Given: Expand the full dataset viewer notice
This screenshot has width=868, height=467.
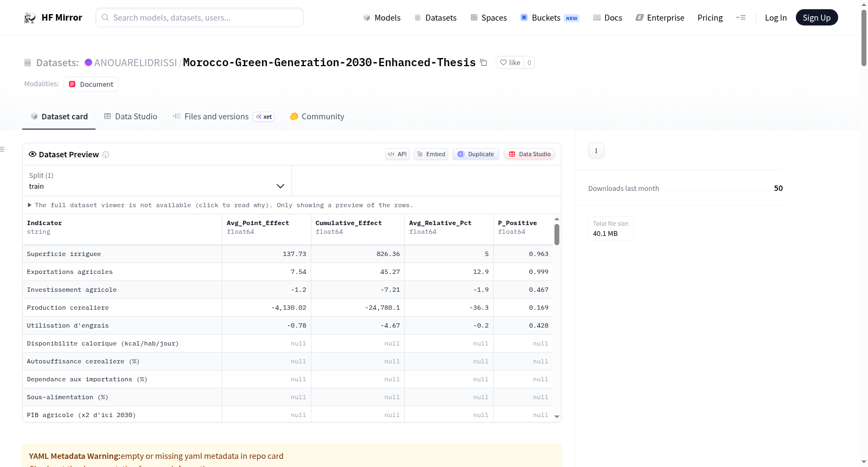Looking at the screenshot, I should pos(221,205).
